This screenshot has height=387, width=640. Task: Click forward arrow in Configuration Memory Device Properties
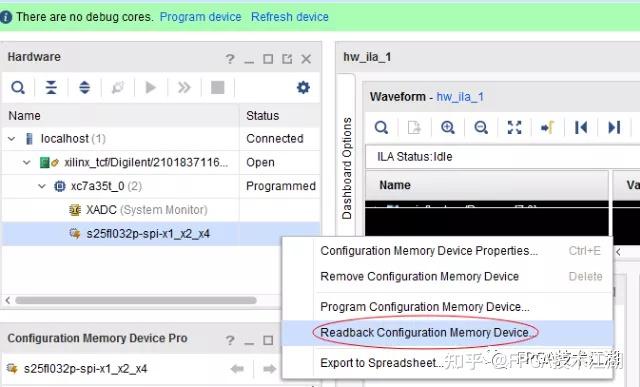click(269, 369)
